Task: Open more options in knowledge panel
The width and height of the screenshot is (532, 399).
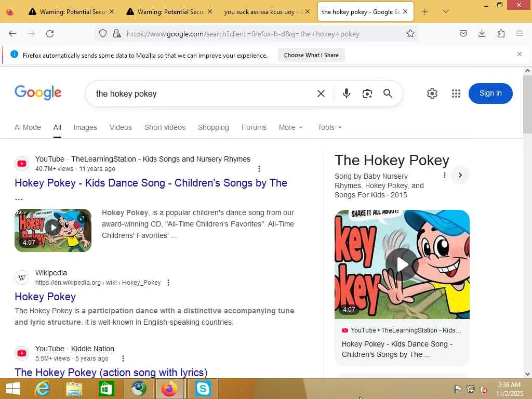Action: click(x=445, y=175)
